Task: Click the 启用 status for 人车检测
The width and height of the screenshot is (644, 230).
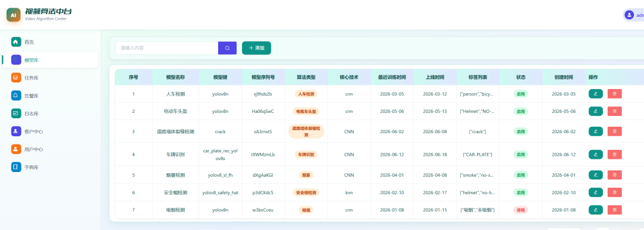Action: [521, 94]
